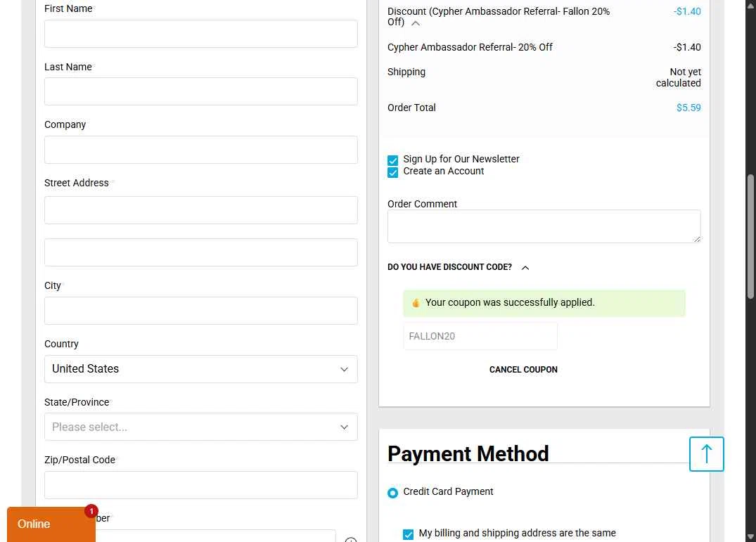Click the Order Comment text area

point(544,226)
